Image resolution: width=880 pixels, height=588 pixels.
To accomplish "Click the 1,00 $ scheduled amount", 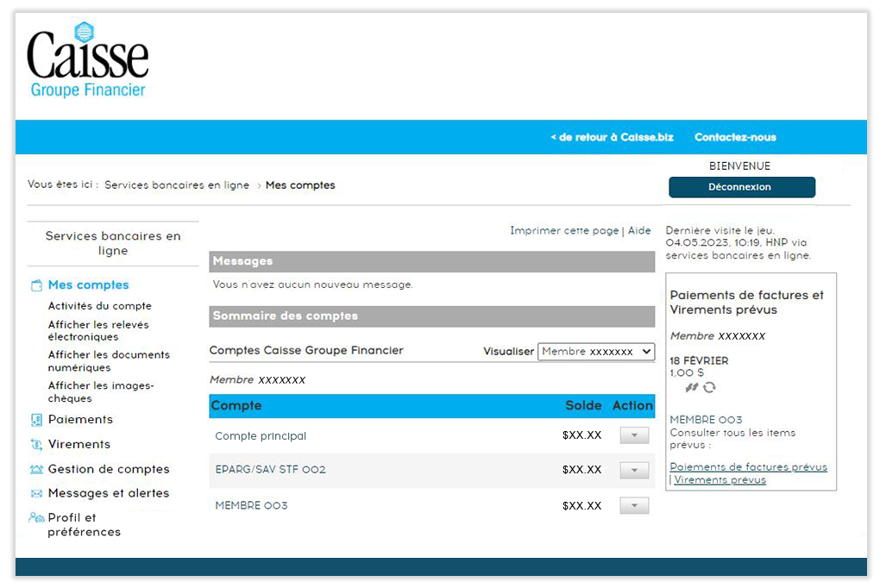I will coord(687,372).
